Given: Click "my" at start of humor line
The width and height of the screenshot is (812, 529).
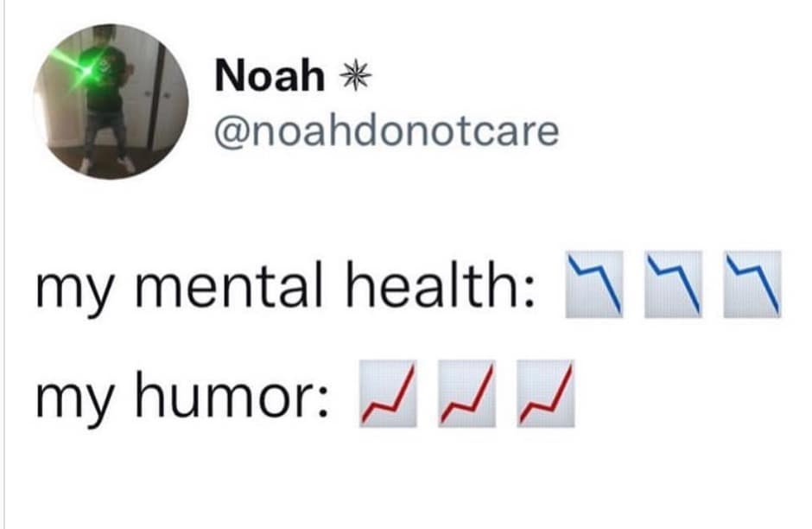Looking at the screenshot, I should coord(73,400).
